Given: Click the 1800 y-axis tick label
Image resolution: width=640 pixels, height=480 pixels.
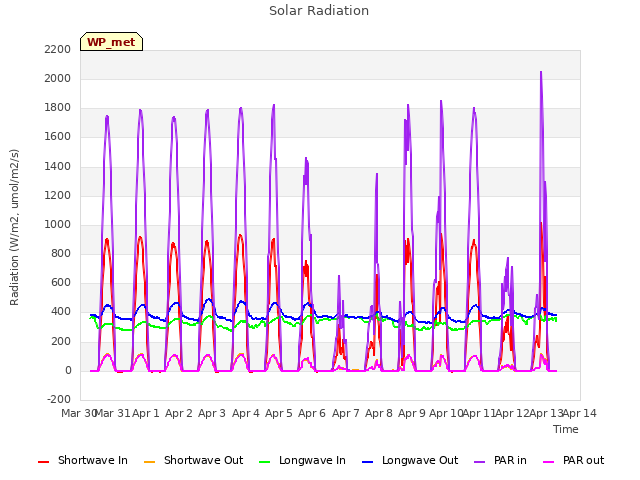Looking at the screenshot, I should (x=58, y=108).
